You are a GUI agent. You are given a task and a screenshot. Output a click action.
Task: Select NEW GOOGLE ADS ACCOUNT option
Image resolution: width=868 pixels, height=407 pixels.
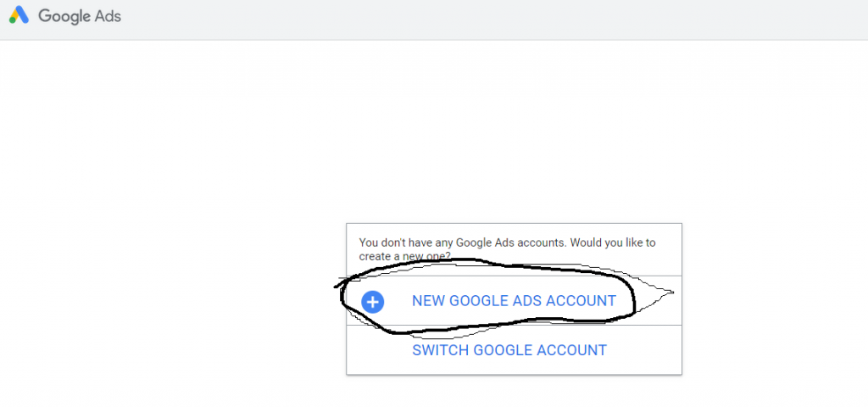pos(514,301)
